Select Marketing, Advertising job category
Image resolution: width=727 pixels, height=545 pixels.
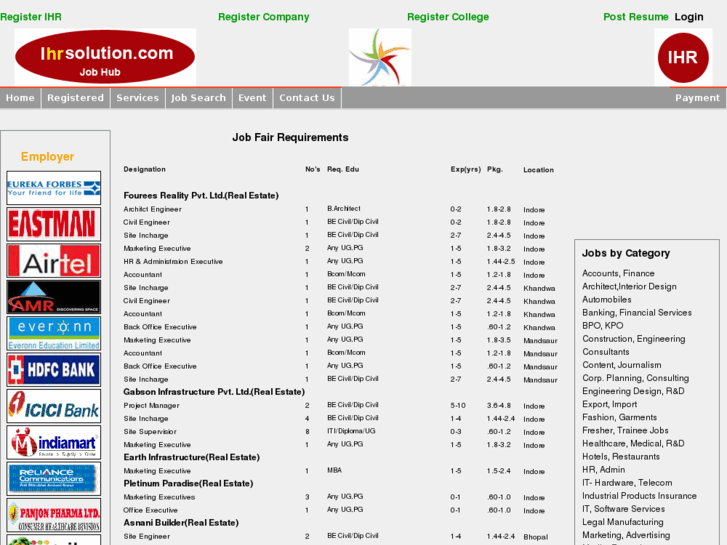pyautogui.click(x=626, y=535)
